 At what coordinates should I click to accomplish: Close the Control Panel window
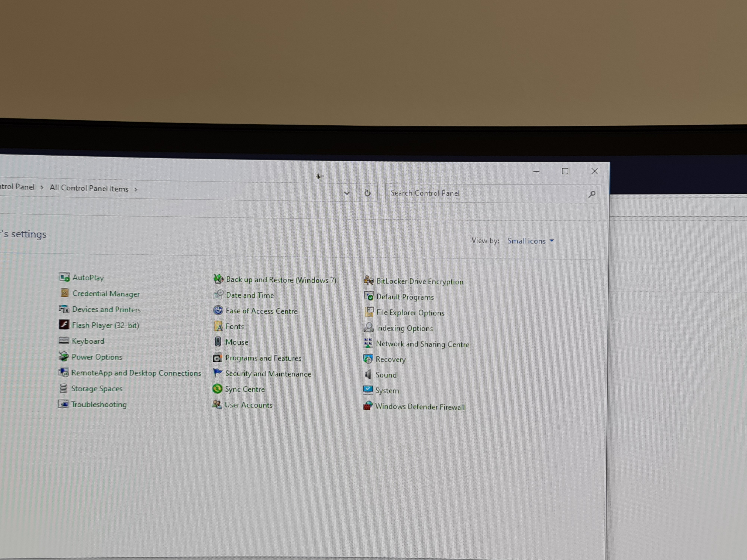(x=595, y=171)
